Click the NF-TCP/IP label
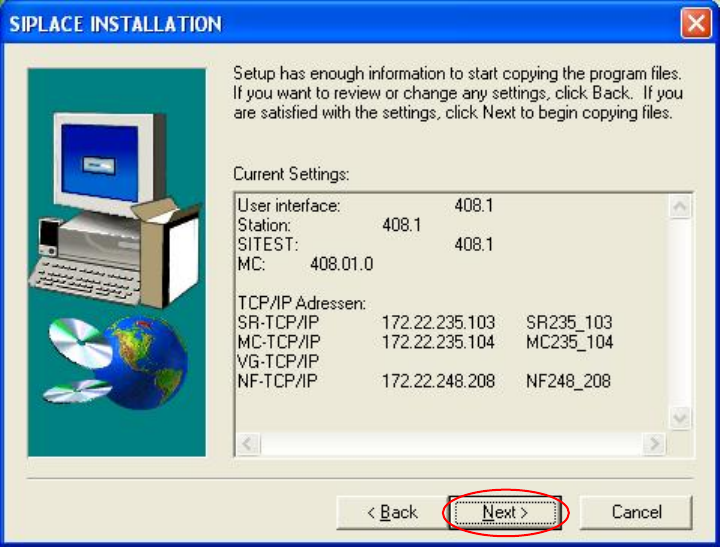 [x=277, y=381]
